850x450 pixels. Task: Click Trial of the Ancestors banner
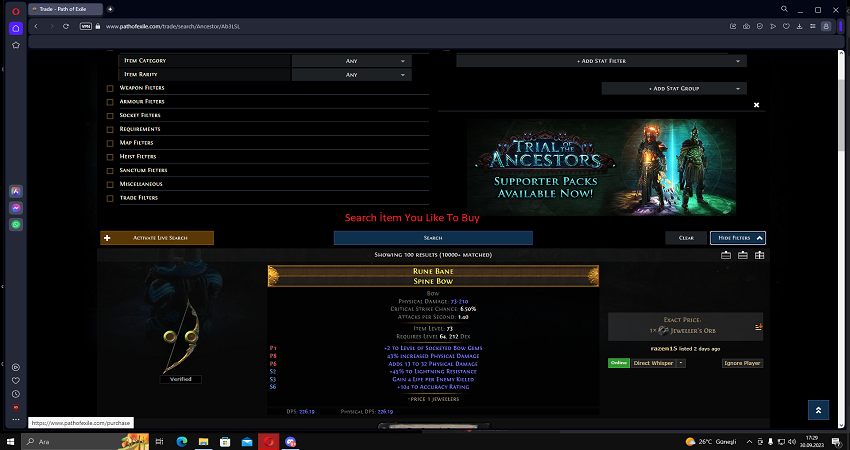pyautogui.click(x=601, y=167)
